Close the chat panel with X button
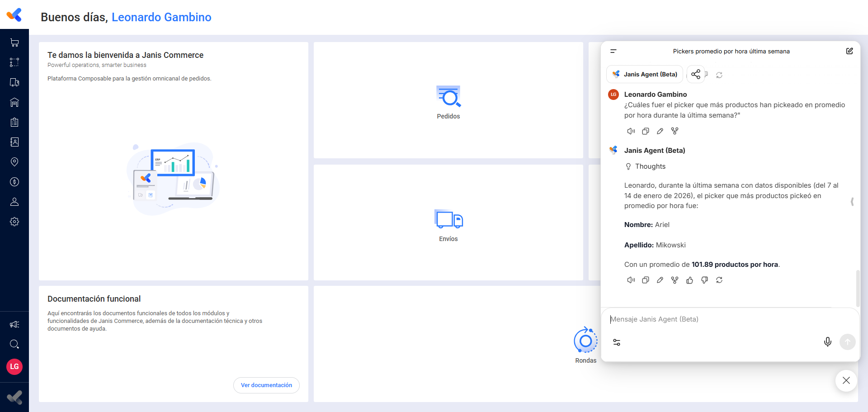 click(x=846, y=380)
